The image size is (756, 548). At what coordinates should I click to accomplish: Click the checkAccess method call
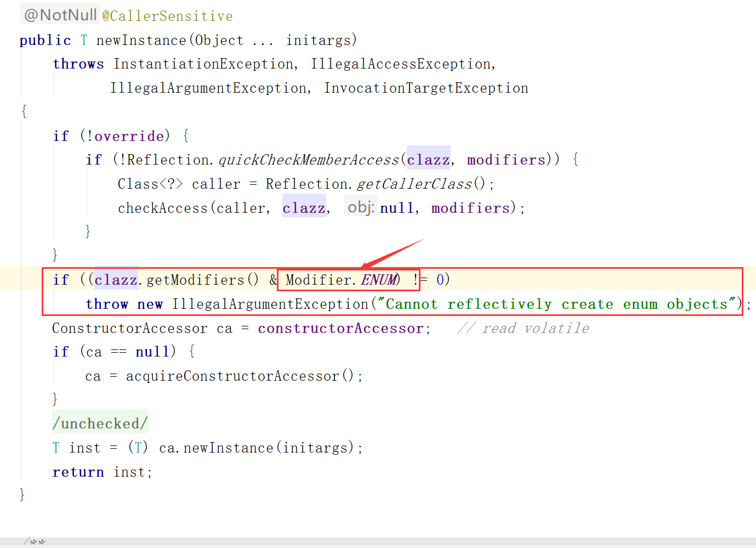pos(163,208)
